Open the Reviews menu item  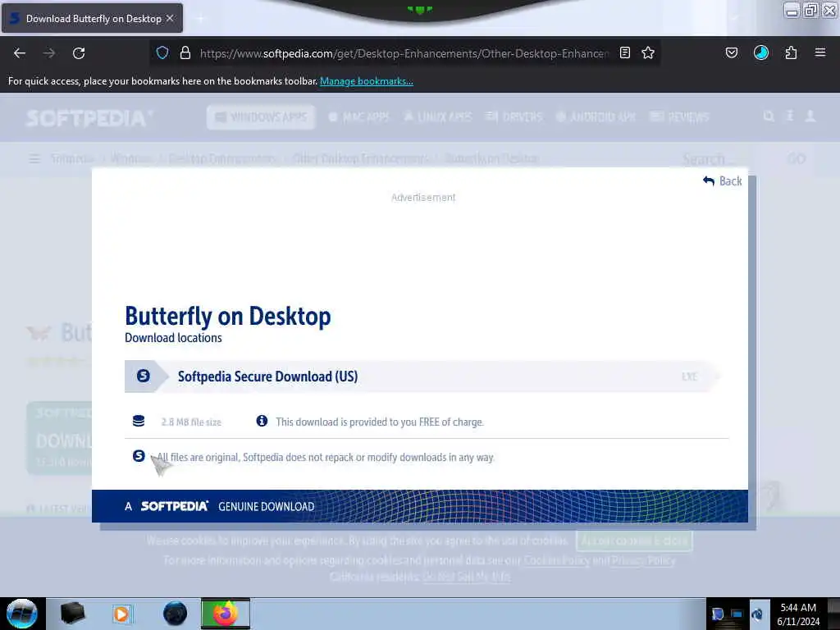click(679, 116)
